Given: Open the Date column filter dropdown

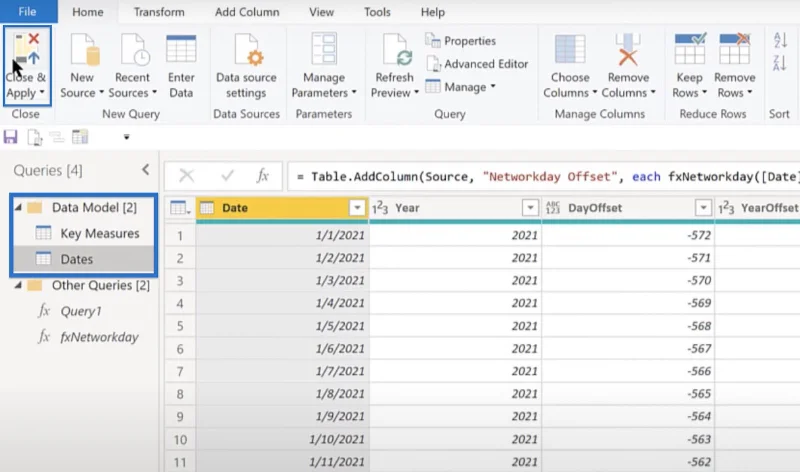Looking at the screenshot, I should tap(357, 208).
